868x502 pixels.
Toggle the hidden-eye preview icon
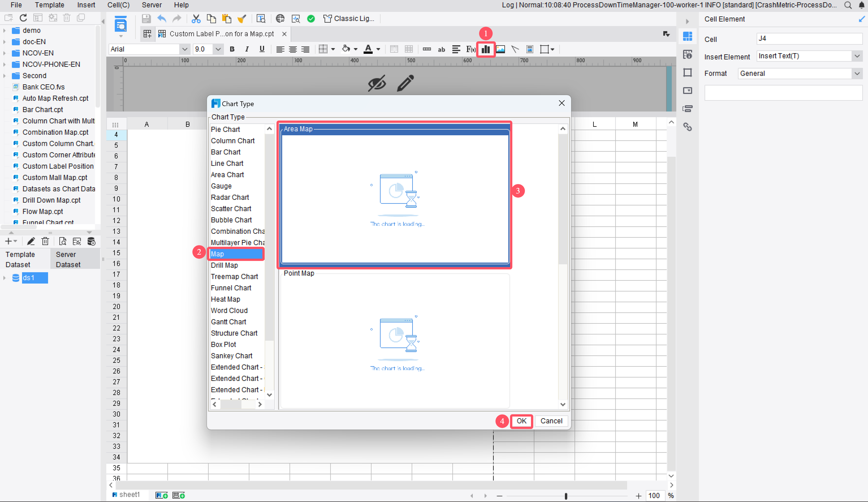pyautogui.click(x=377, y=83)
